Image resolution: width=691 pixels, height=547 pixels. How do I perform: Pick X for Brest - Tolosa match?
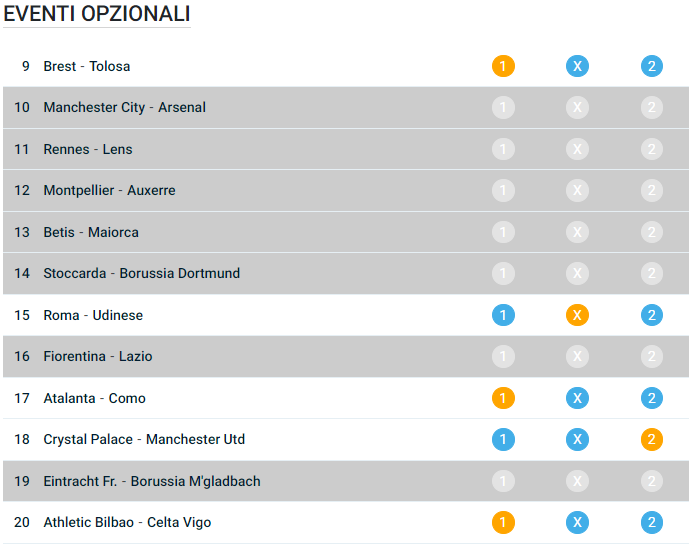[577, 67]
